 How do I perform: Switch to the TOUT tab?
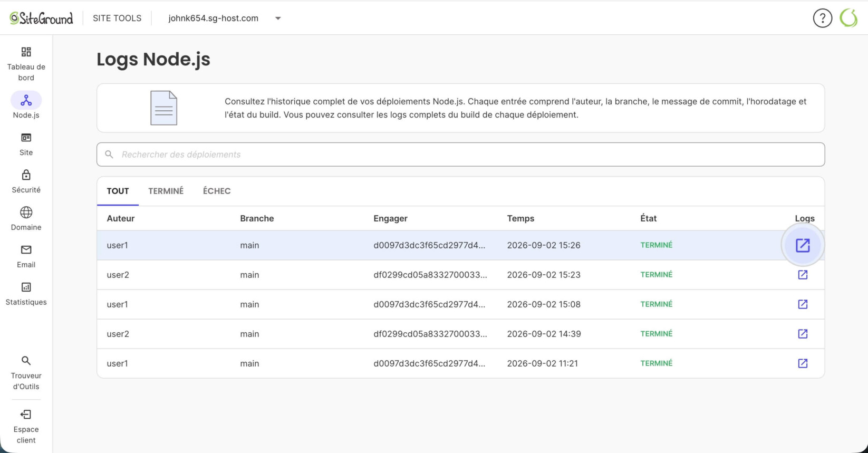click(118, 191)
